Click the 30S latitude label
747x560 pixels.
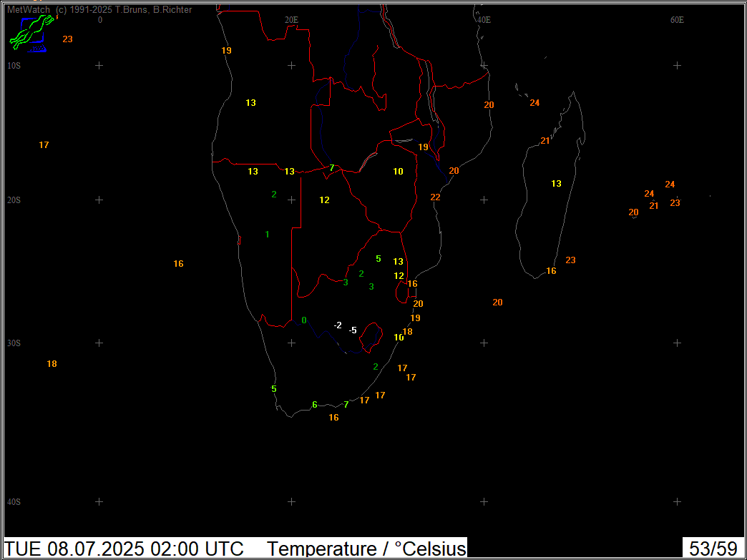tap(14, 343)
